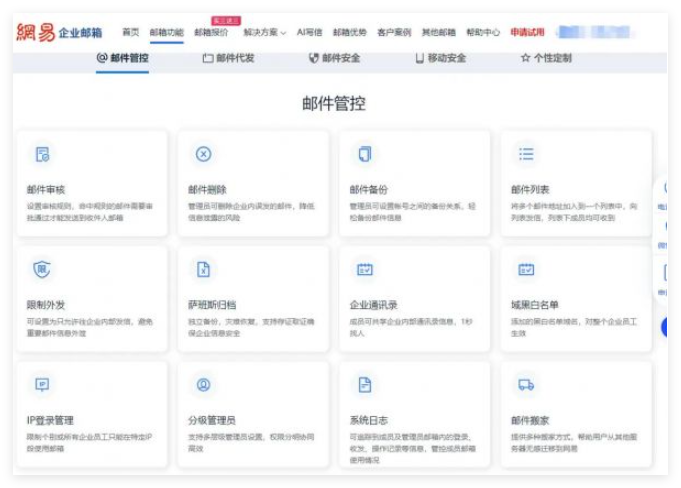Image resolution: width=681 pixels, height=488 pixels.
Task: Switch to the 邮件代发 tab
Action: [x=228, y=58]
